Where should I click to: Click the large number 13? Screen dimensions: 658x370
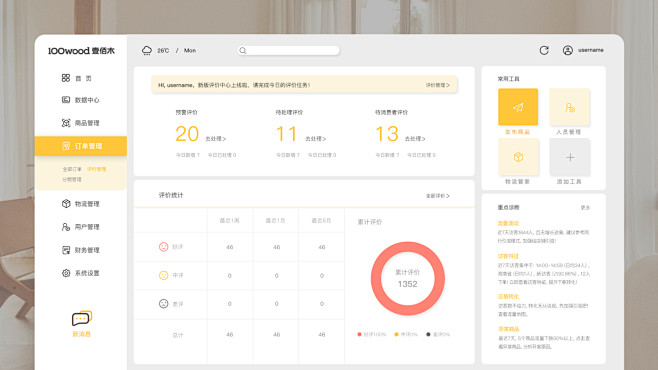[386, 134]
